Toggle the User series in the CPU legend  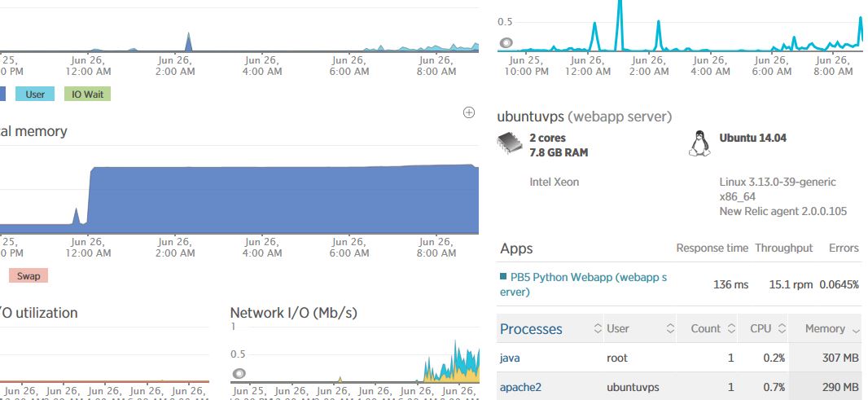pyautogui.click(x=35, y=94)
